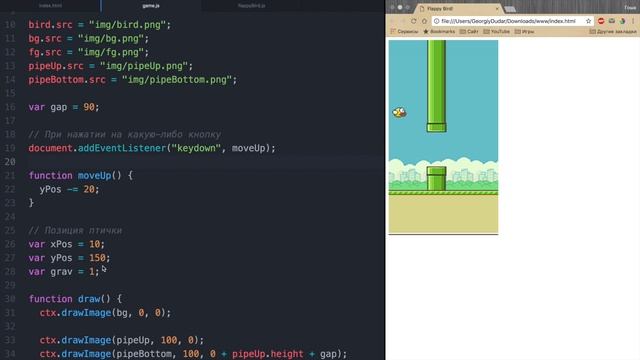Click the "img/bird.png" string on line 10
The height and width of the screenshot is (360, 640).
tap(127, 24)
